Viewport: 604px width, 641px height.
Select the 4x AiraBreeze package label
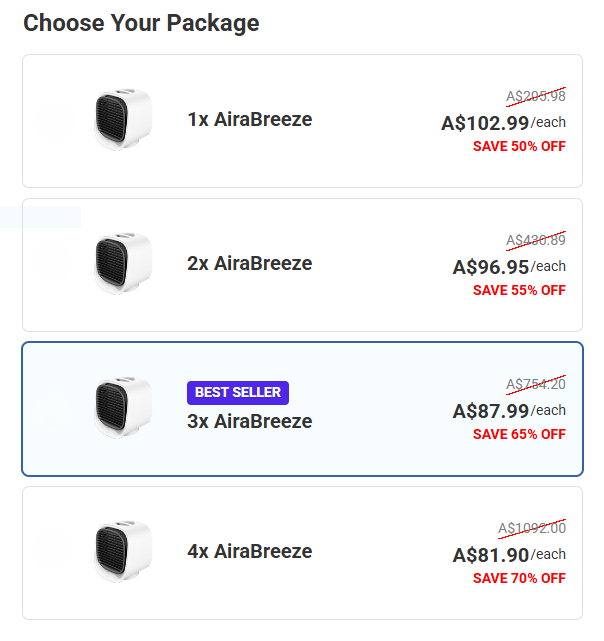click(249, 552)
